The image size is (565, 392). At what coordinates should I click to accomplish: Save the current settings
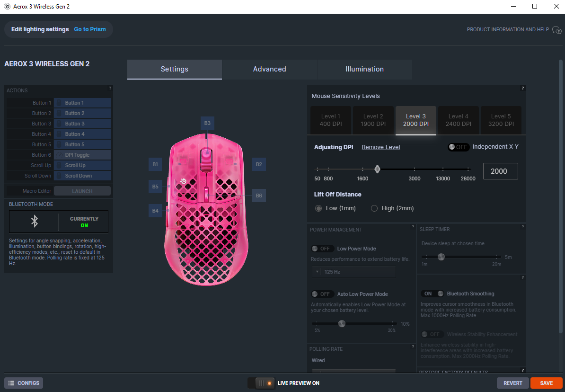coord(546,383)
